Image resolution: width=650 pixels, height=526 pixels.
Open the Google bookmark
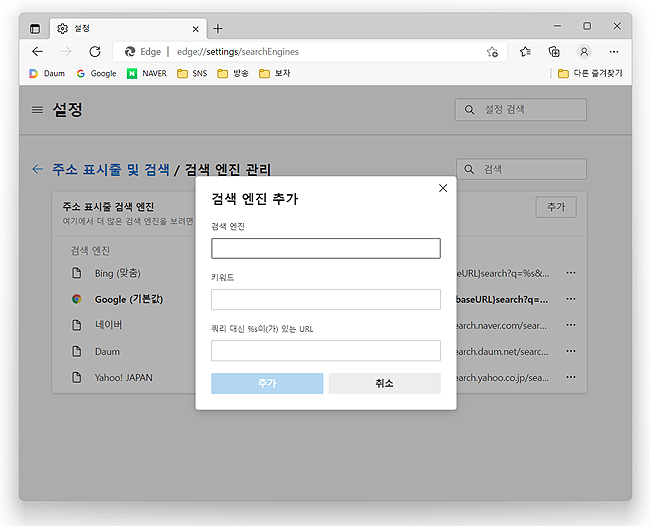click(x=97, y=73)
